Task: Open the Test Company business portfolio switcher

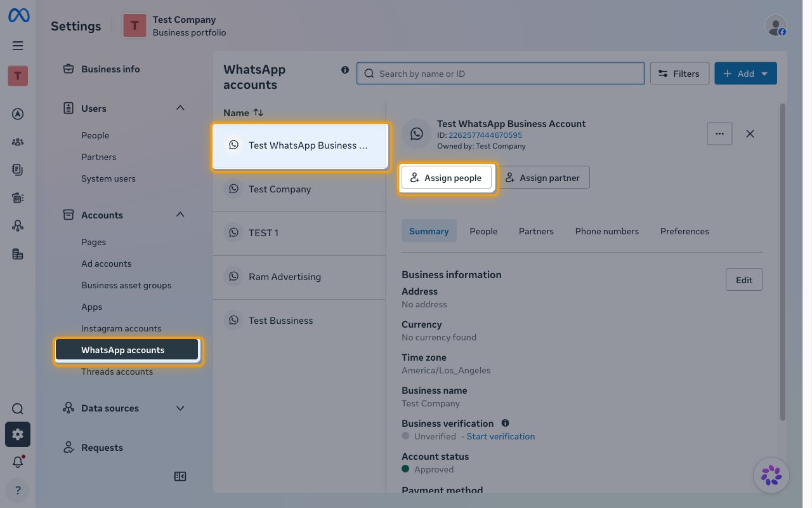Action: 174,26
